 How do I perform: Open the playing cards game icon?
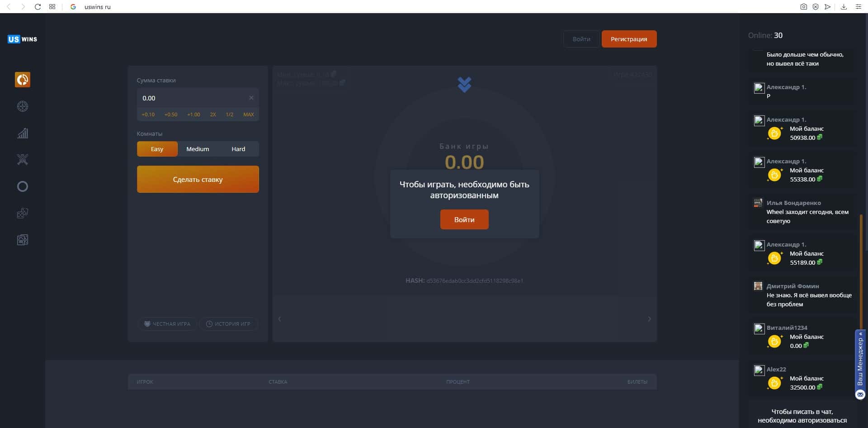[23, 240]
